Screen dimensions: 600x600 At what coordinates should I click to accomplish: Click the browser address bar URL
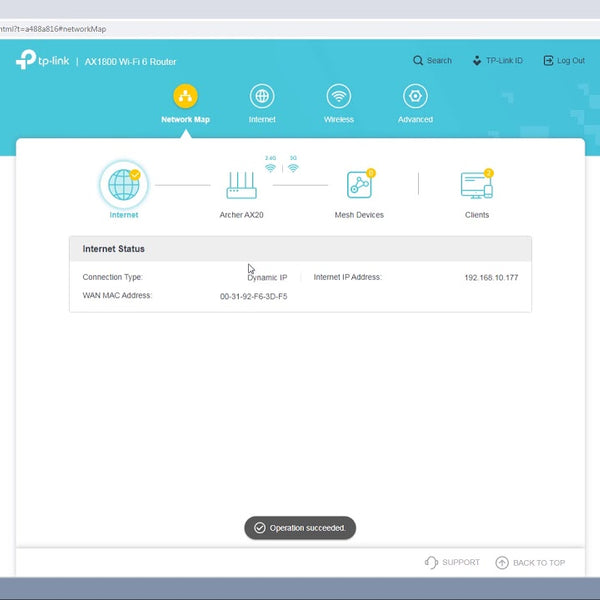pos(53,29)
